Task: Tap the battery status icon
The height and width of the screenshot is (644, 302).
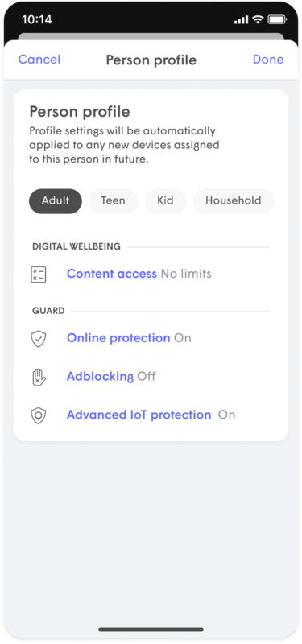Action: tap(277, 19)
